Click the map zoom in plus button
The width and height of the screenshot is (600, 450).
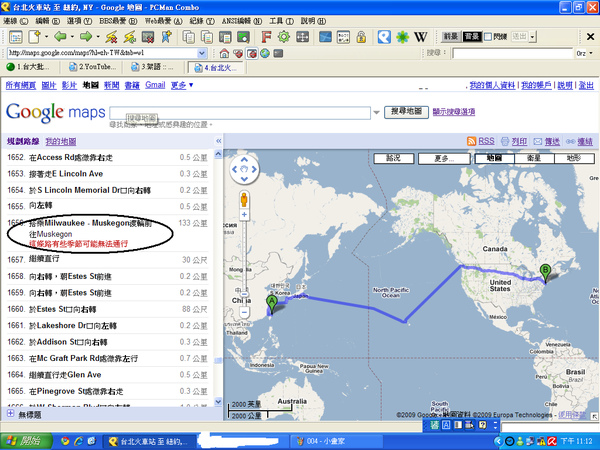[x=244, y=215]
